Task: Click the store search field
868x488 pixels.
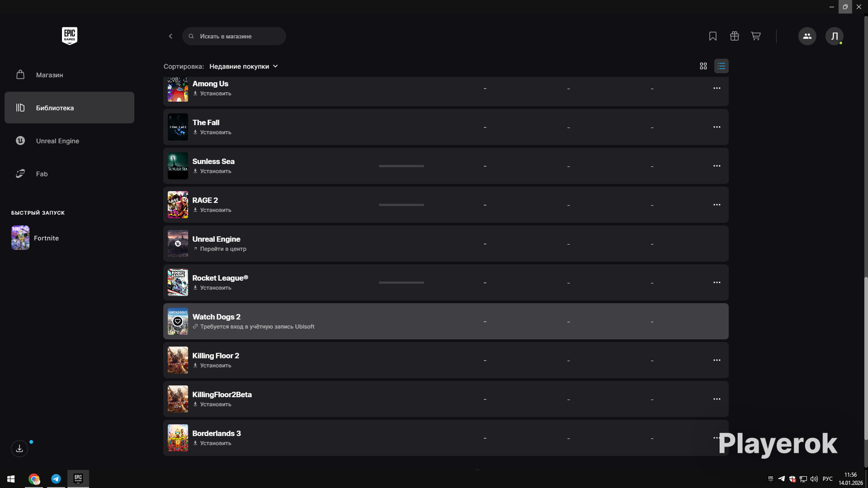Action: pyautogui.click(x=234, y=36)
